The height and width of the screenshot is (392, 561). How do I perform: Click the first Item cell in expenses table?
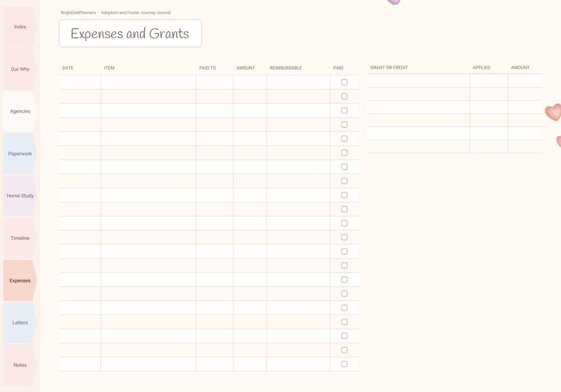pyautogui.click(x=148, y=82)
